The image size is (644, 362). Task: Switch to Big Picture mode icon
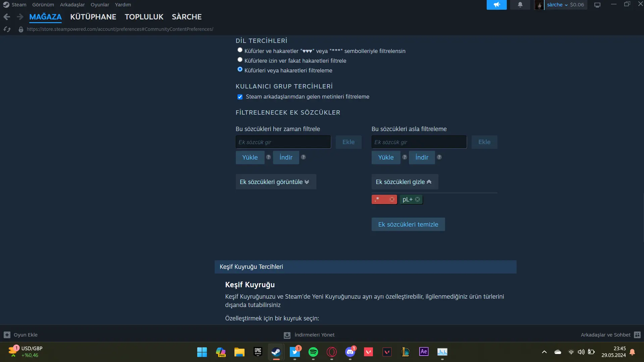[597, 5]
